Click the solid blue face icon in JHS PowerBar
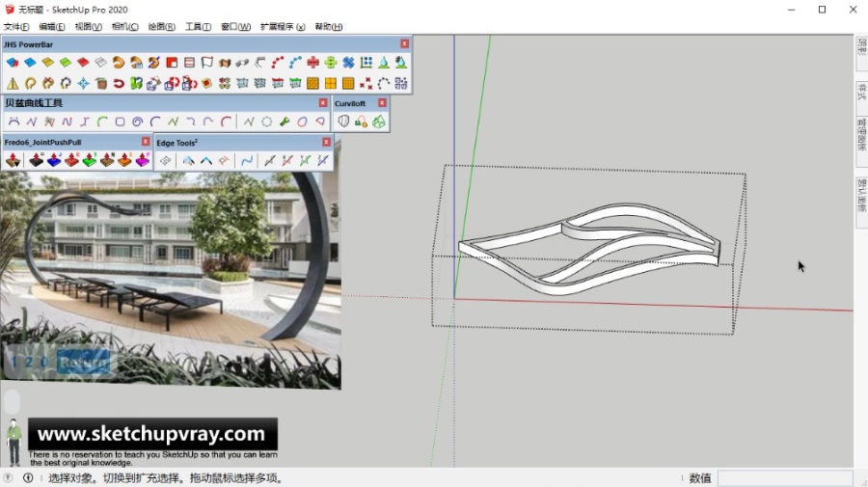 [30, 63]
